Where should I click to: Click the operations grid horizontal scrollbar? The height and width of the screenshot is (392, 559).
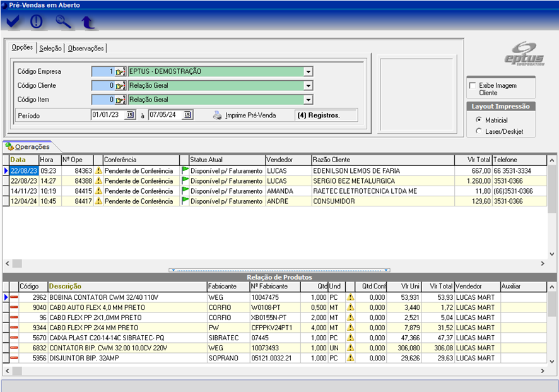click(x=278, y=263)
